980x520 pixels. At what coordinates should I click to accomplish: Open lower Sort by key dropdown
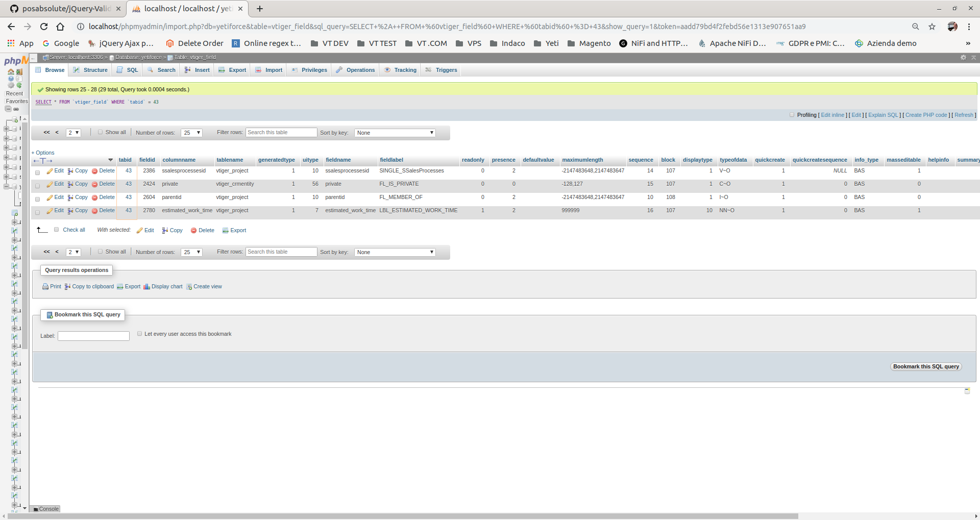(x=395, y=252)
